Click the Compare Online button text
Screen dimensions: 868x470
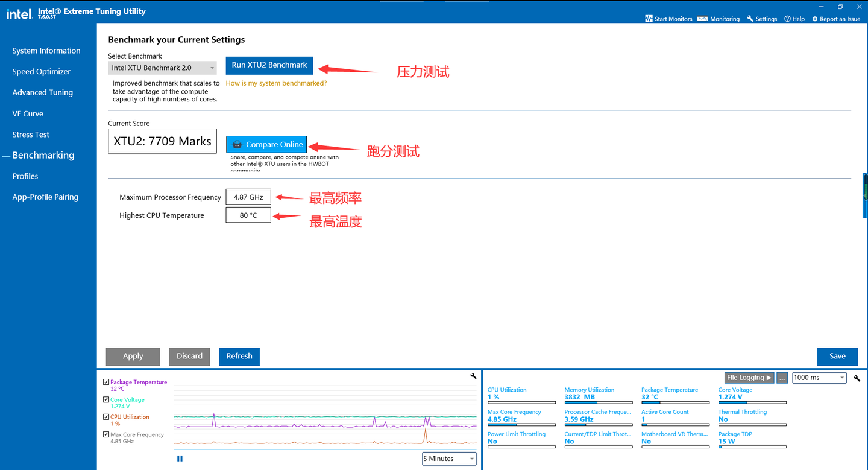274,145
